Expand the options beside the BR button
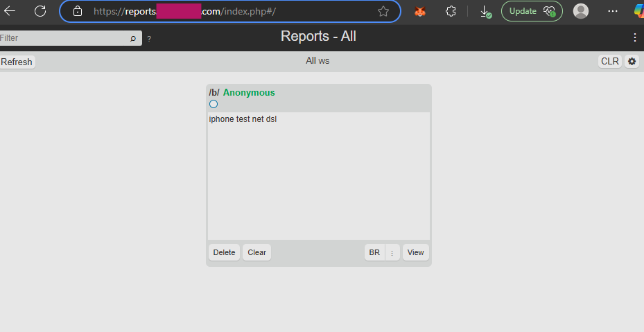Screen dimensions: 644x332 coord(392,253)
